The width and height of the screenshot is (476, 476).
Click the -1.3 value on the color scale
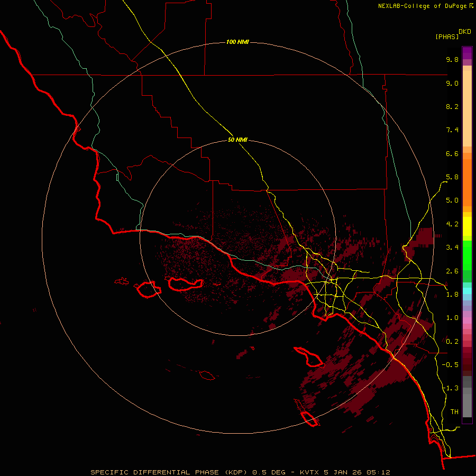tap(450, 388)
